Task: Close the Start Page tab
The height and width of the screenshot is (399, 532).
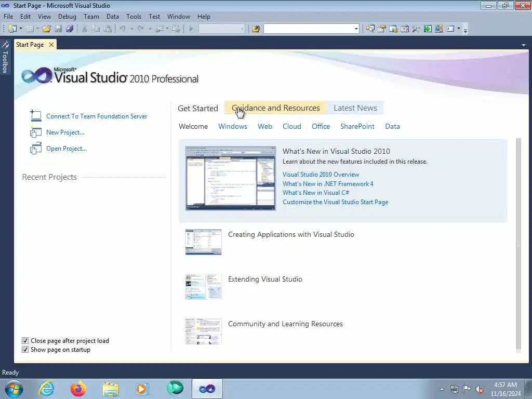Action: (51, 45)
